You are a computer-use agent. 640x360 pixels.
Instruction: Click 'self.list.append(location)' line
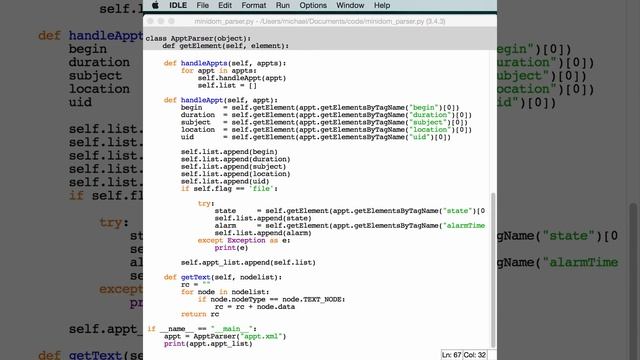pyautogui.click(x=236, y=173)
